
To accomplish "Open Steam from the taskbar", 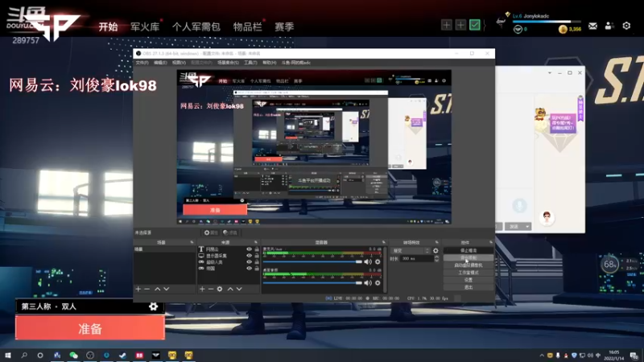I will coord(123,355).
